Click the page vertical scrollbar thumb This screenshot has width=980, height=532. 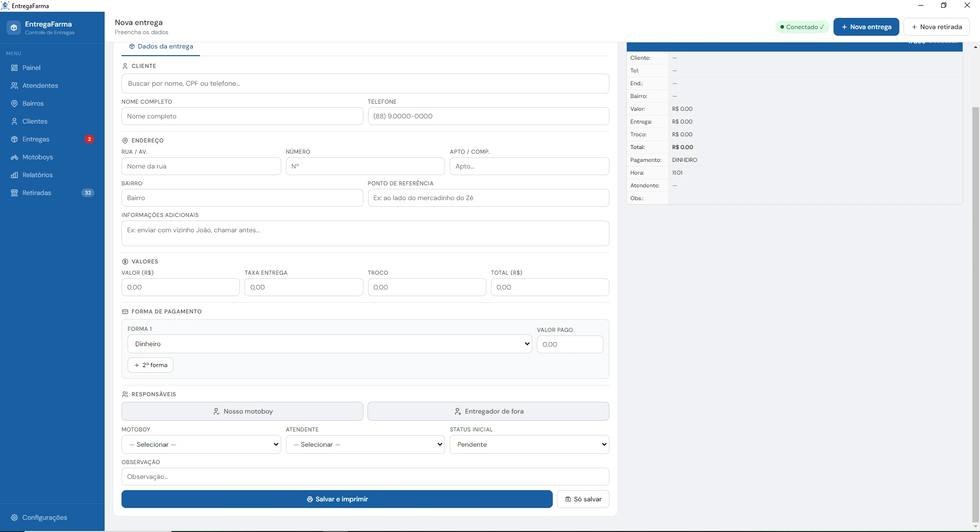(x=975, y=315)
